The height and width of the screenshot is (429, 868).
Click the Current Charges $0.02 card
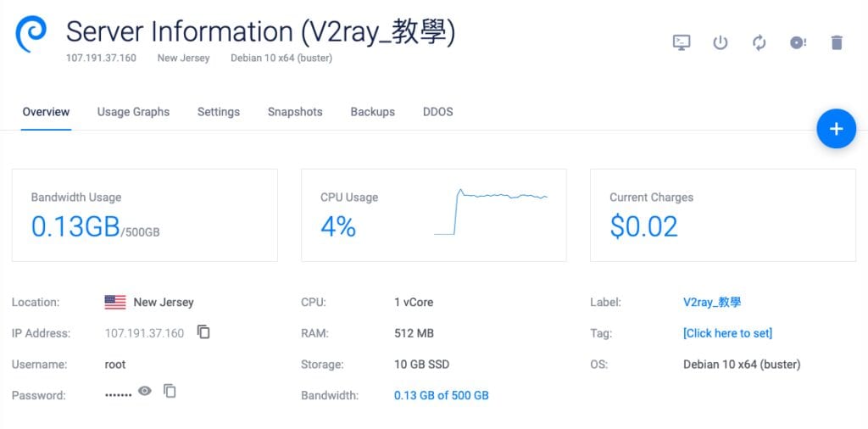tap(723, 215)
